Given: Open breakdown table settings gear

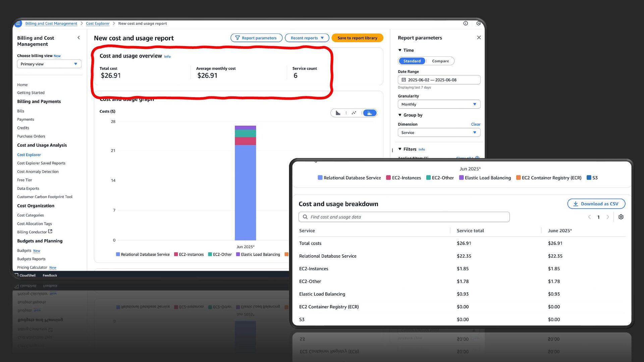Looking at the screenshot, I should click(x=621, y=217).
